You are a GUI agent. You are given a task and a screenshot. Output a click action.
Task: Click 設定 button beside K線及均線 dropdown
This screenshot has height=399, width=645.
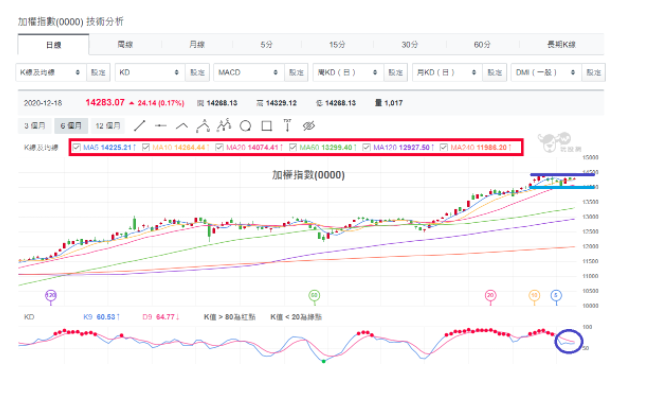98,72
